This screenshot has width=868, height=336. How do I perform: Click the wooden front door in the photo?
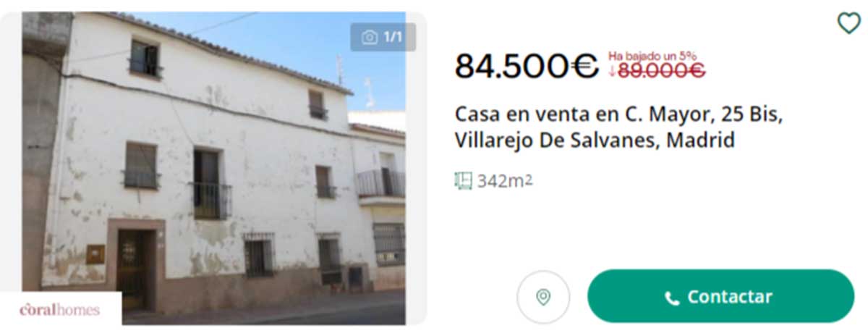[134, 269]
